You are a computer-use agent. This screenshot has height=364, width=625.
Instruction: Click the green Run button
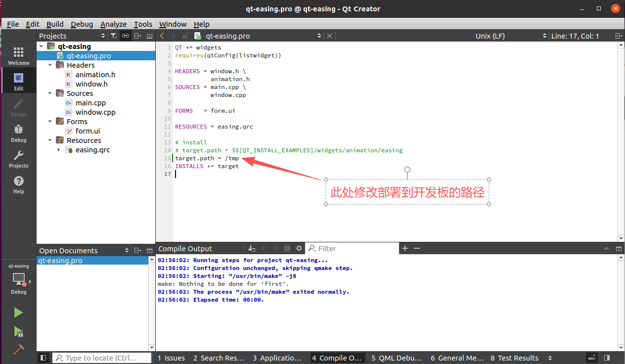tap(18, 313)
